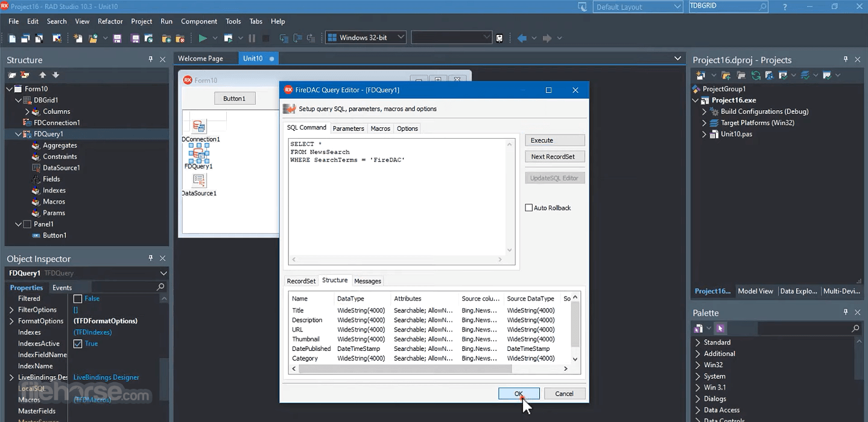Open the Refactor menu
The image size is (868, 422).
(110, 21)
